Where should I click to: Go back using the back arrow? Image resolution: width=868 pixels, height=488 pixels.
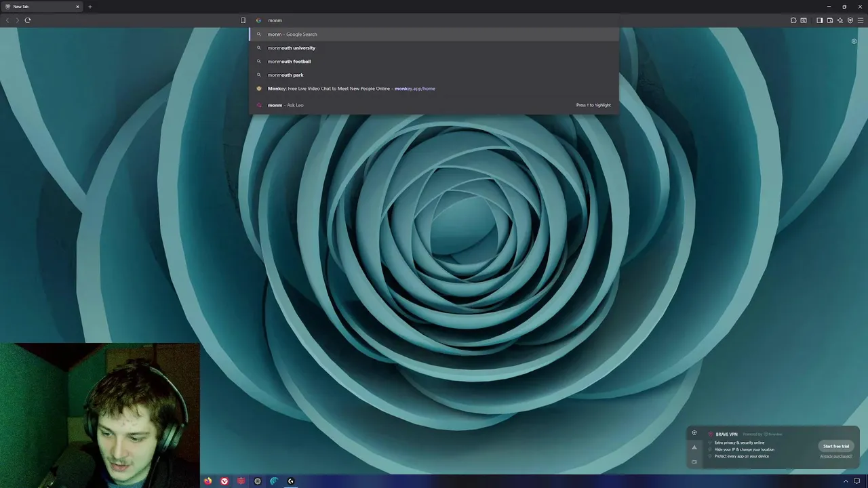(7, 20)
